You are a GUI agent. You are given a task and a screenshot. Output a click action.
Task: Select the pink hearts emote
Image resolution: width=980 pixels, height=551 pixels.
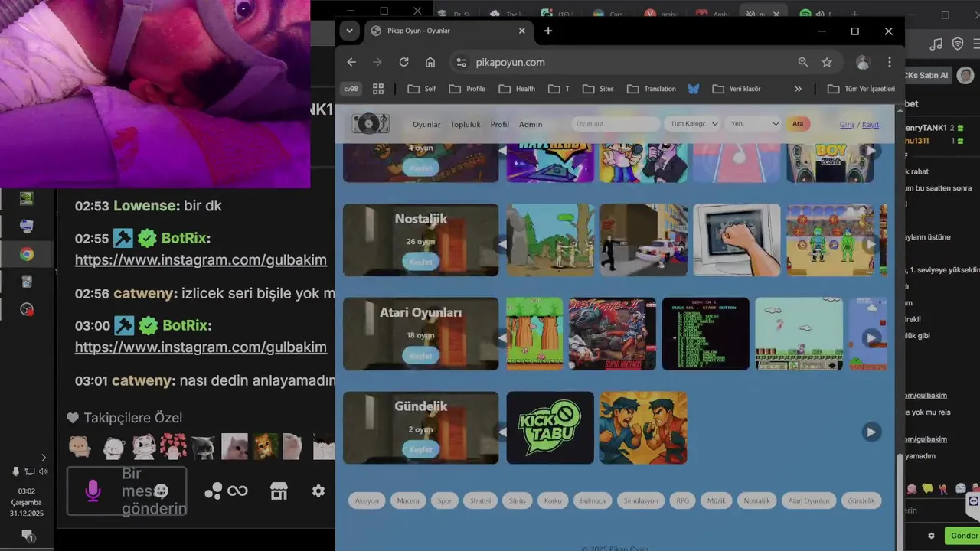click(173, 447)
